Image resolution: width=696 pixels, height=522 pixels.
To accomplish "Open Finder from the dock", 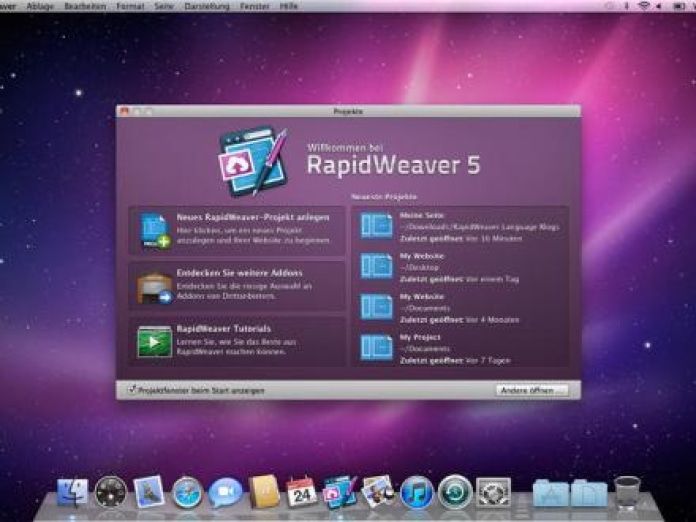I will (x=72, y=492).
